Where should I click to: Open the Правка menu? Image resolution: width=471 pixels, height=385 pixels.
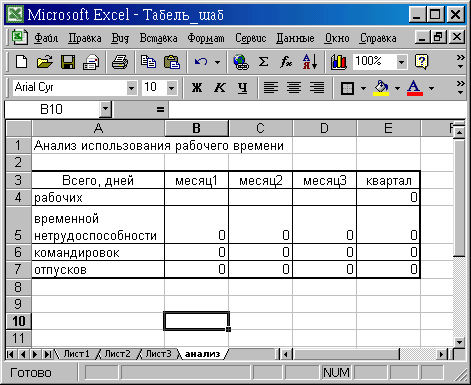coord(85,38)
